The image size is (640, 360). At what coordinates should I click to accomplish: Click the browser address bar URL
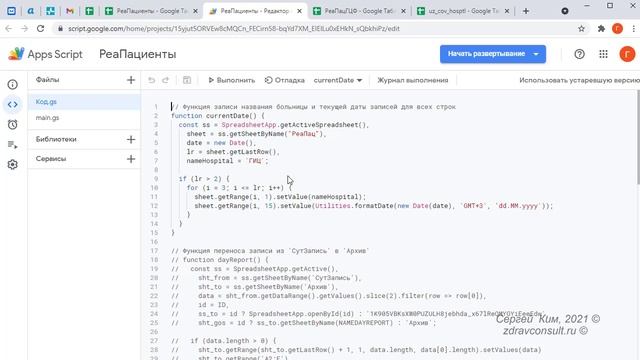(233, 29)
